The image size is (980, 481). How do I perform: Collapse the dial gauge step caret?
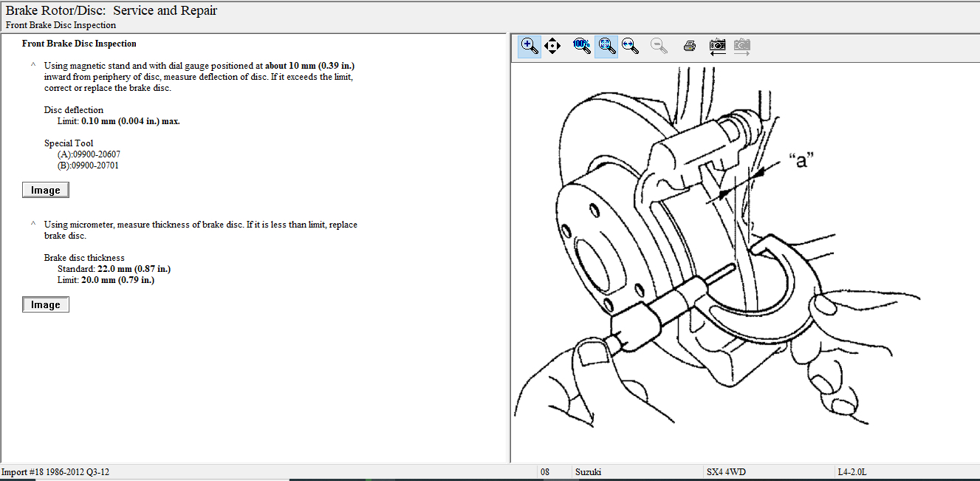click(x=33, y=65)
